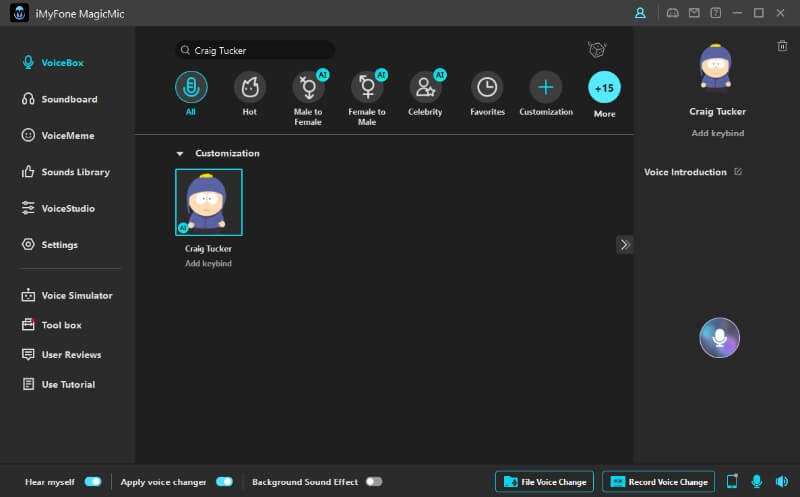Delete voice with trash icon
The height and width of the screenshot is (497, 800).
[782, 46]
